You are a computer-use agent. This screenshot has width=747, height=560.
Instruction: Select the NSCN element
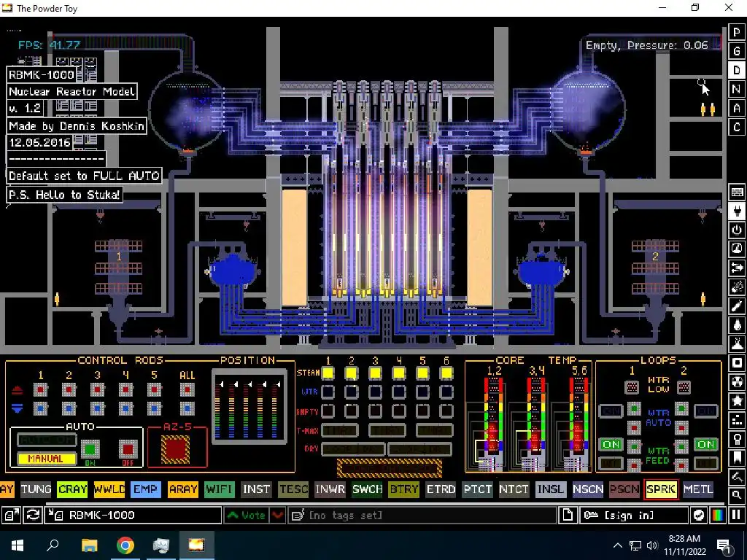click(x=588, y=489)
